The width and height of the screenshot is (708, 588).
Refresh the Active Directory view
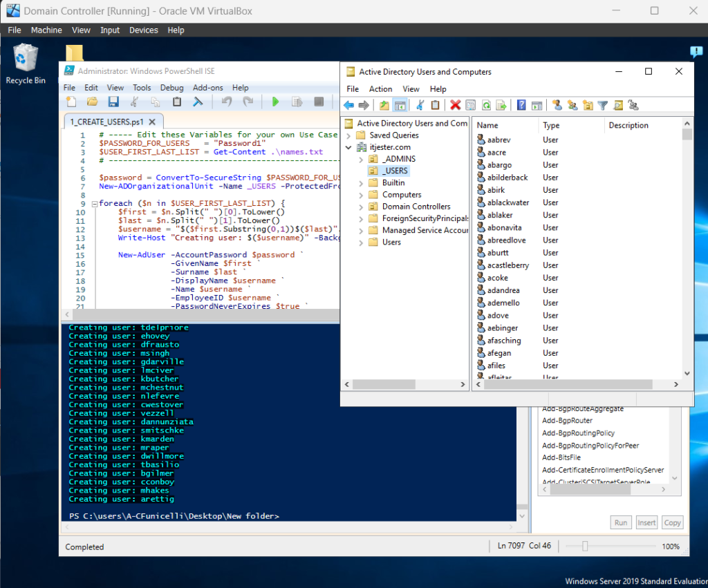click(x=486, y=105)
